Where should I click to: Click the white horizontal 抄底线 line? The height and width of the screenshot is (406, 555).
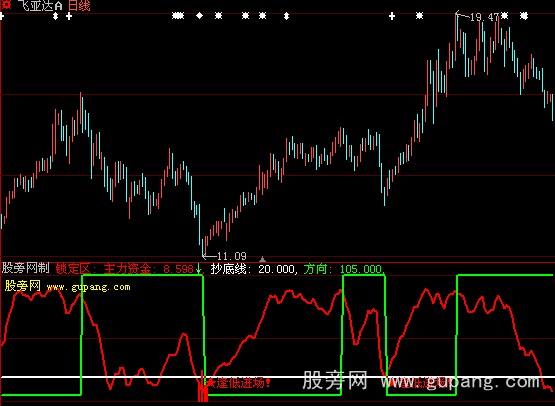pos(278,377)
